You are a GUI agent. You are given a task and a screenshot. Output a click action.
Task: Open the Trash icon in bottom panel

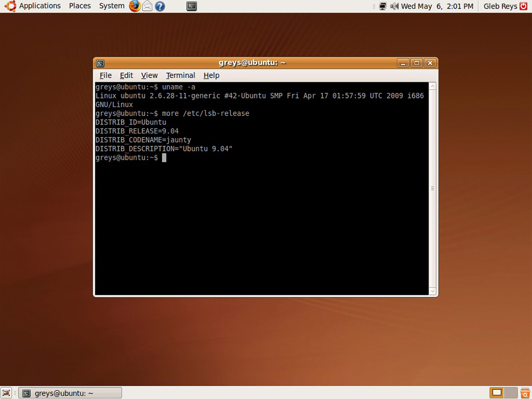[x=525, y=393]
